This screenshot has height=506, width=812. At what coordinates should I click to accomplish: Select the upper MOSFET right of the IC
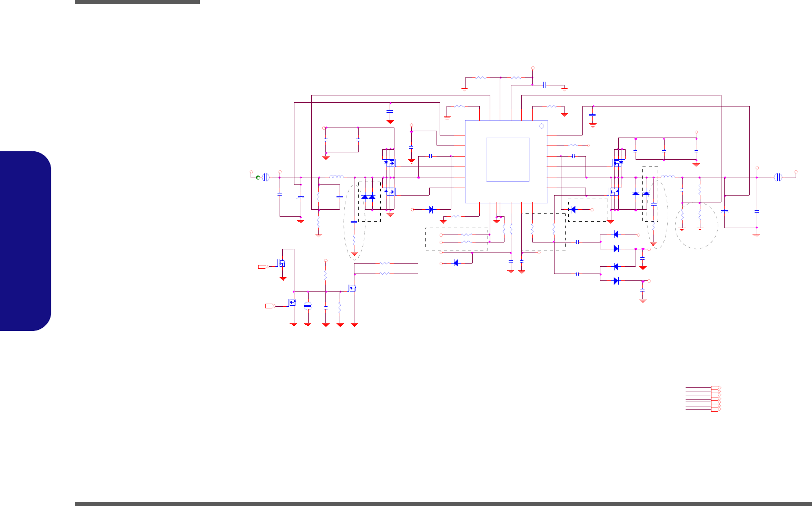(x=618, y=162)
